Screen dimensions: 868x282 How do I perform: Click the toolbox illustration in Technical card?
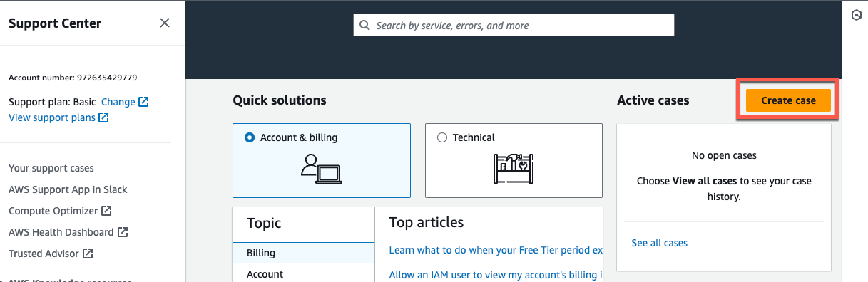click(x=514, y=169)
